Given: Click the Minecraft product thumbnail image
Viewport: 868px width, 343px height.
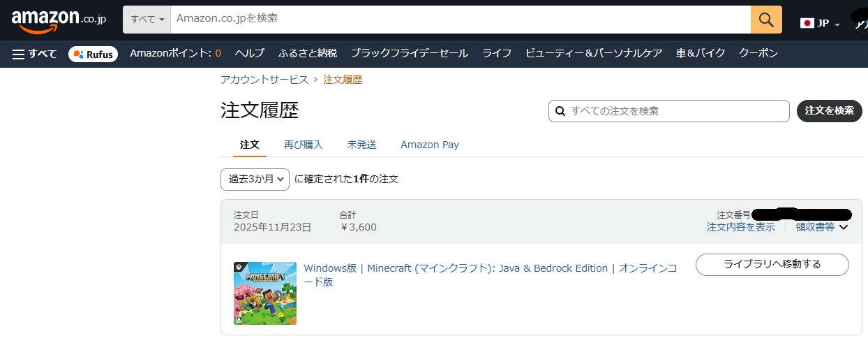Looking at the screenshot, I should click(265, 293).
